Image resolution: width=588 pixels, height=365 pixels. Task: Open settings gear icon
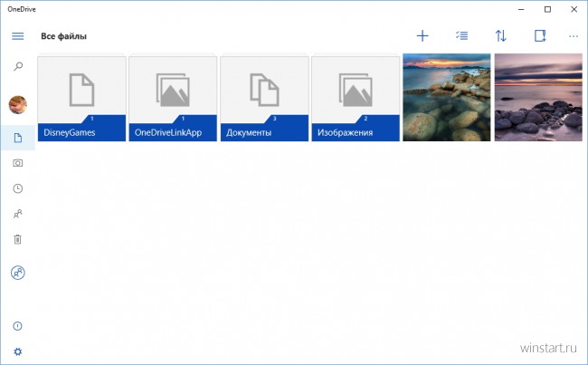[x=17, y=351]
